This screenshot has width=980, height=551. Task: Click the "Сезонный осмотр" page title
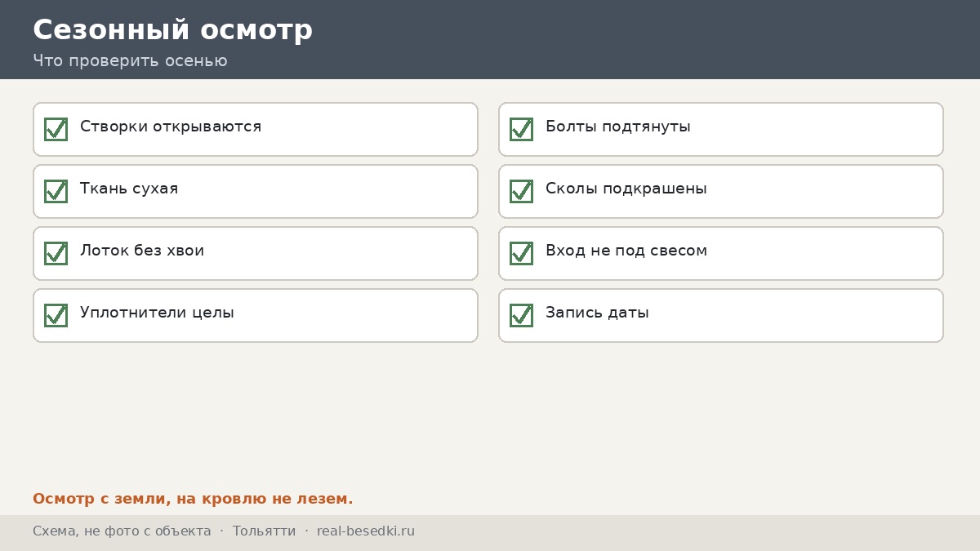(172, 30)
